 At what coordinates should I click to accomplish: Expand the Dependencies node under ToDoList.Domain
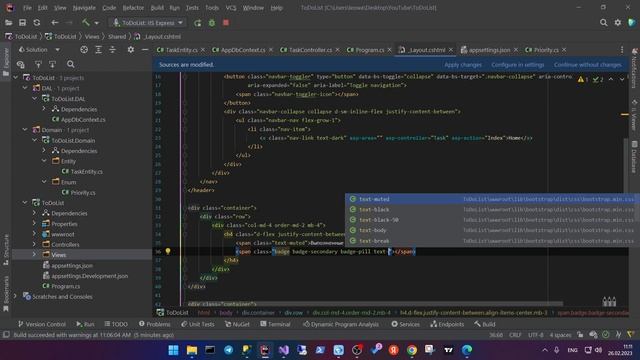(x=44, y=151)
